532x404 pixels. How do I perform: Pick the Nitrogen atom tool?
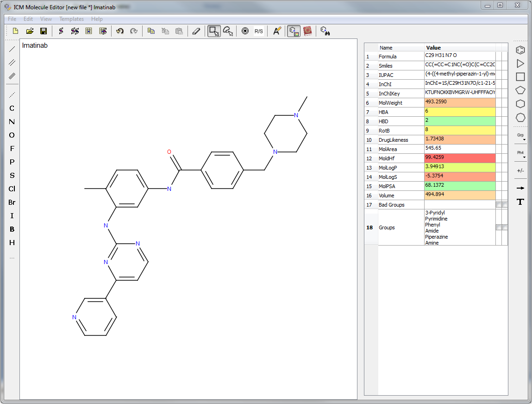click(x=12, y=121)
